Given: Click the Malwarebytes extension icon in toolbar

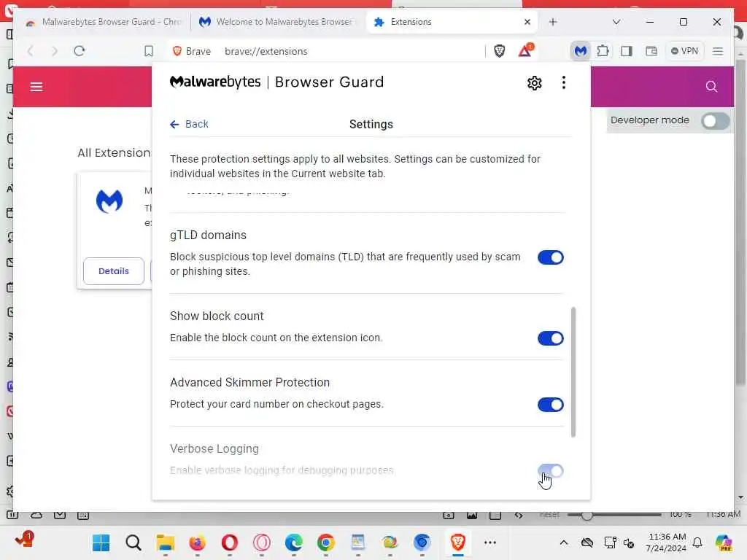Looking at the screenshot, I should click(580, 51).
